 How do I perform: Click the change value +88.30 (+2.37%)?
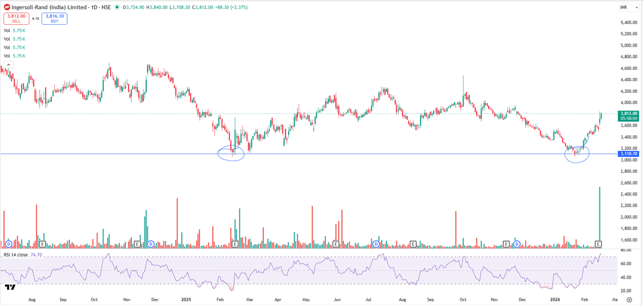(x=233, y=7)
